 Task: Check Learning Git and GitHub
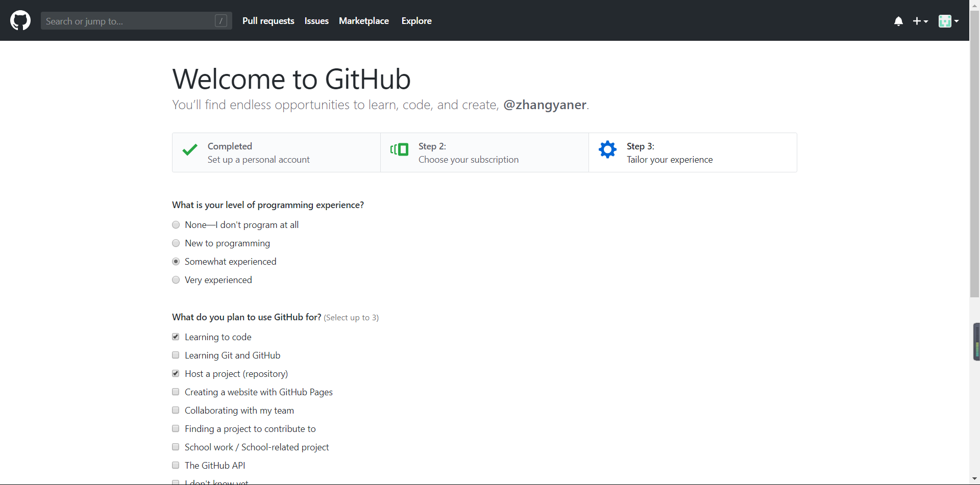(x=176, y=355)
